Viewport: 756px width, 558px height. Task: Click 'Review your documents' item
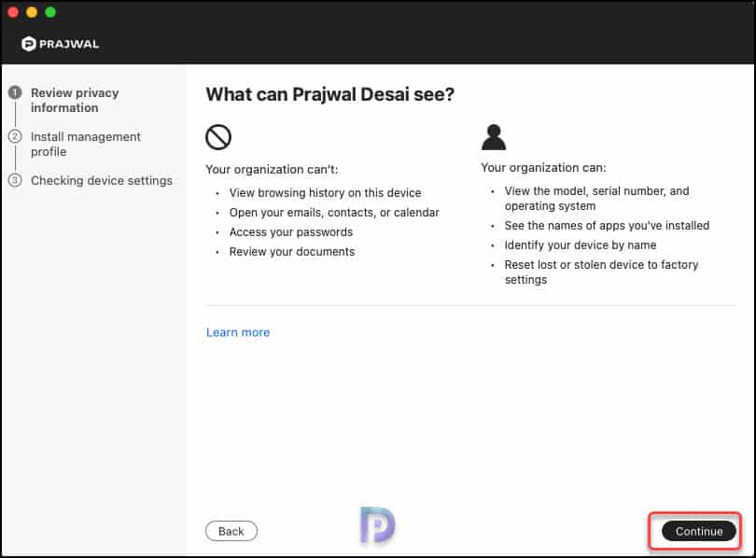(x=292, y=252)
